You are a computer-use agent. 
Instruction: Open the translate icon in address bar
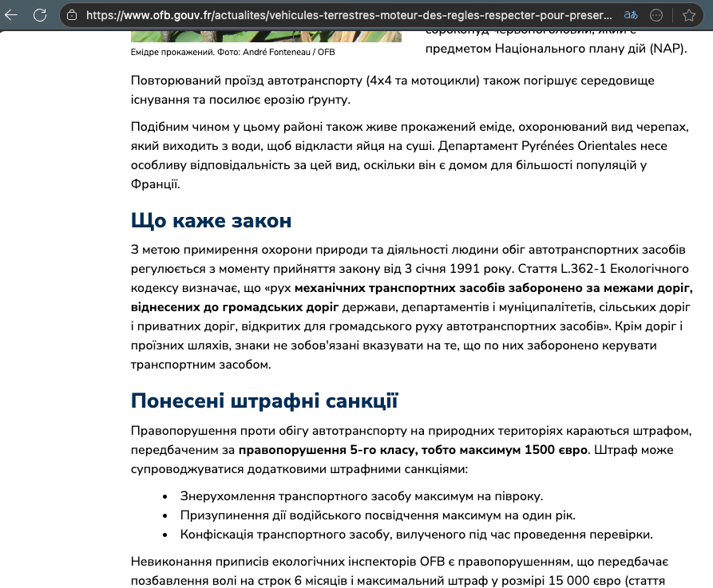pos(631,15)
